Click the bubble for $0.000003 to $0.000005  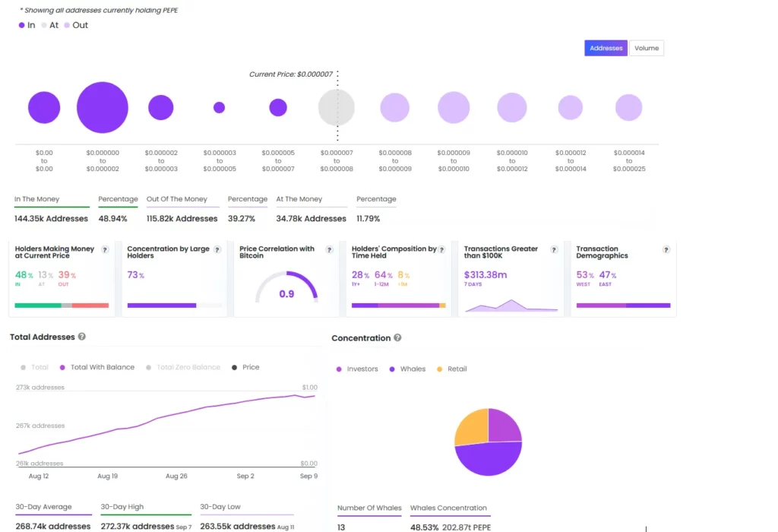[x=220, y=108]
